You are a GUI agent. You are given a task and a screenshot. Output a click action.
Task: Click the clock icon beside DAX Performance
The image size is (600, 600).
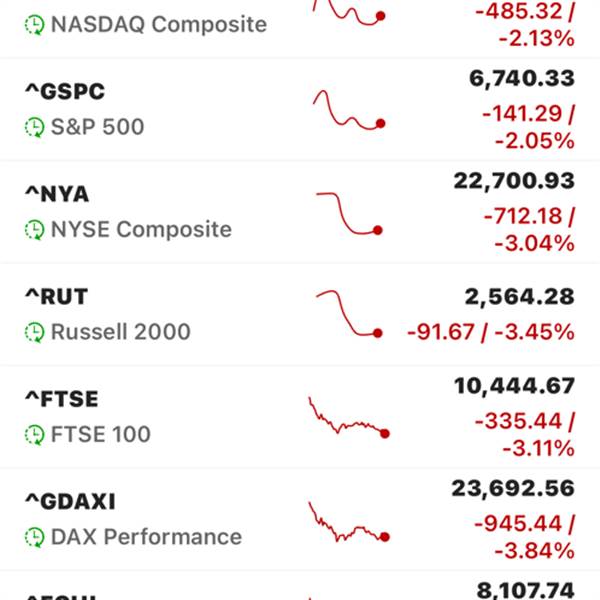point(35,537)
